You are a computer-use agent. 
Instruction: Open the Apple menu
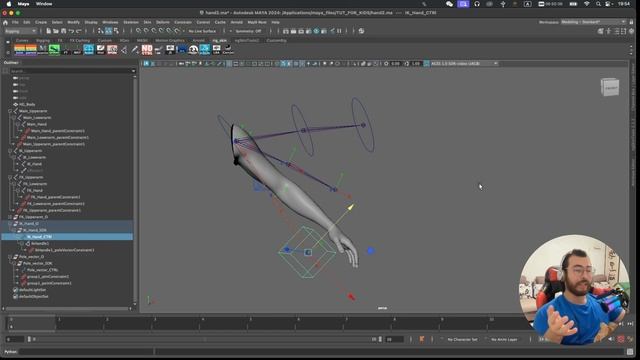[x=9, y=4]
